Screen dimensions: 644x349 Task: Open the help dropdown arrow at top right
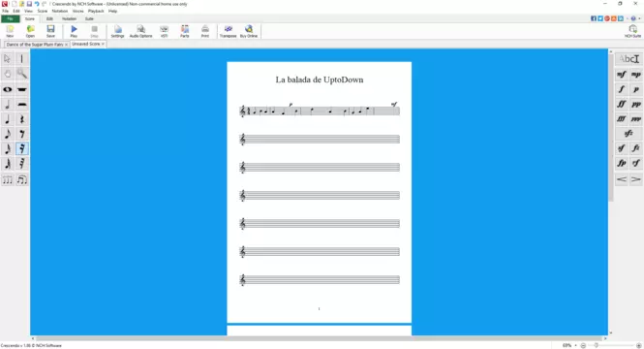(639, 18)
